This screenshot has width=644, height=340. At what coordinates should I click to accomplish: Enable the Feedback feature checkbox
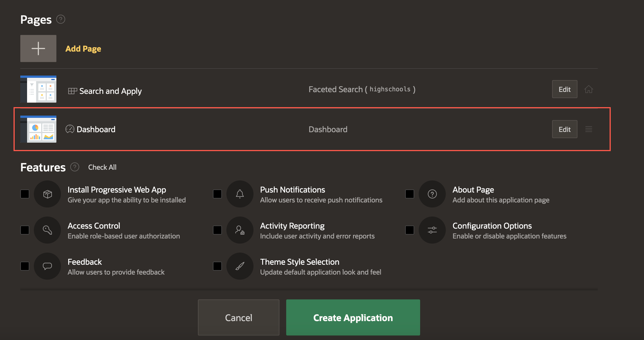[x=25, y=266]
